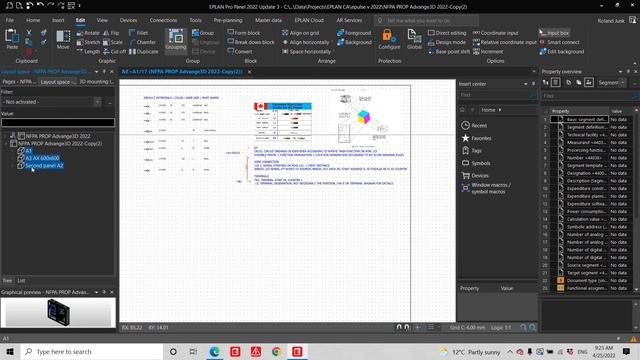Toggle the Grouping button
This screenshot has height=360, width=640.
[176, 40]
